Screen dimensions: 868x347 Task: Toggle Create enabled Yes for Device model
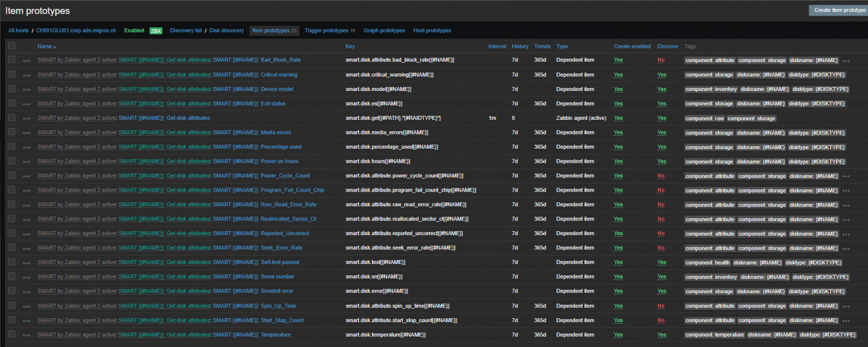pos(618,89)
